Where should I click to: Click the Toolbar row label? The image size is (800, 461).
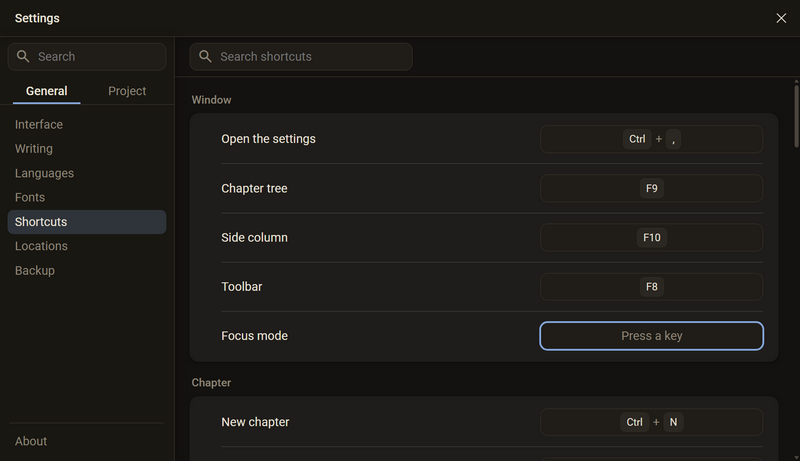tap(241, 287)
